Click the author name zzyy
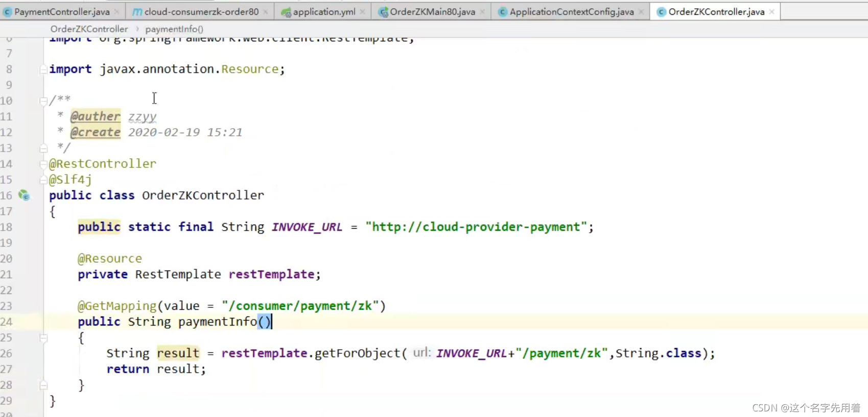 pyautogui.click(x=142, y=117)
